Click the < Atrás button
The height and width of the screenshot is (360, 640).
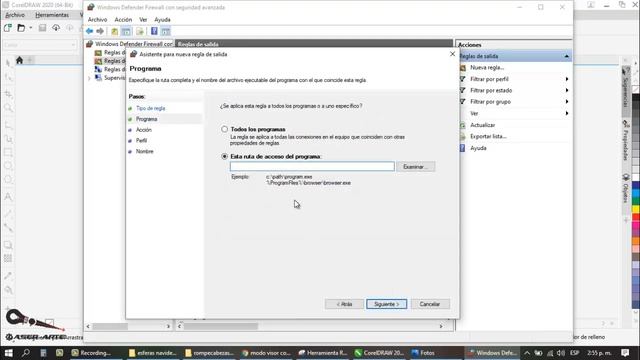(344, 304)
